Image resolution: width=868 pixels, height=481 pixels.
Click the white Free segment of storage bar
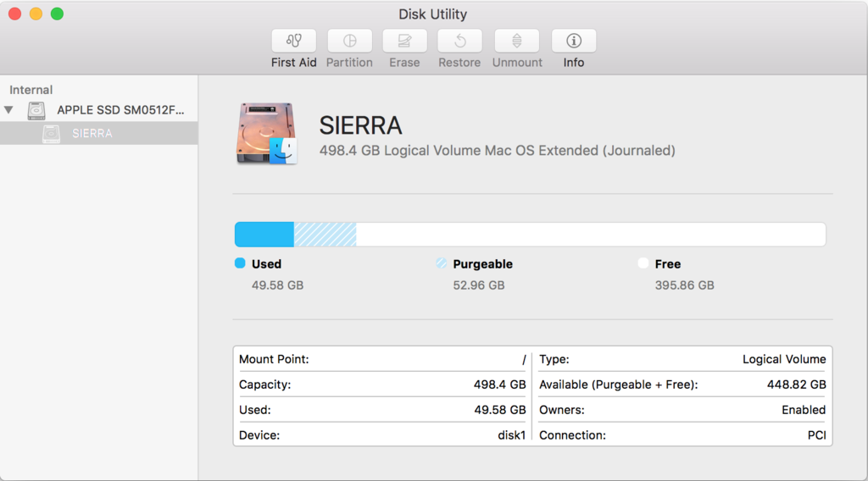[x=591, y=235]
